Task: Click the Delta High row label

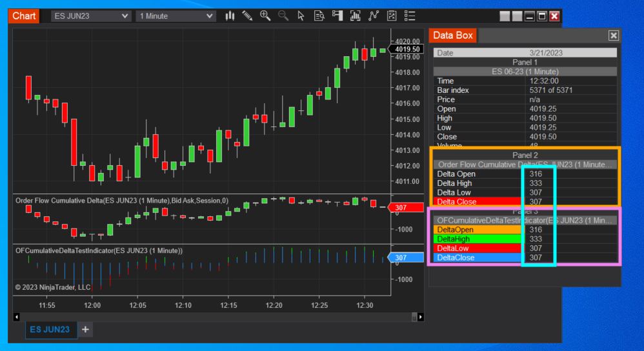Action: click(454, 183)
